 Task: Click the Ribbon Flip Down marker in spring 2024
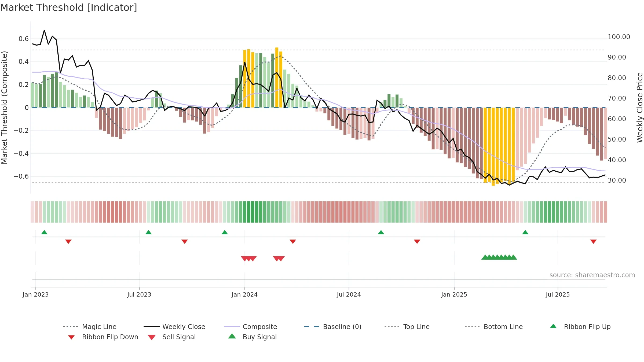point(293,242)
